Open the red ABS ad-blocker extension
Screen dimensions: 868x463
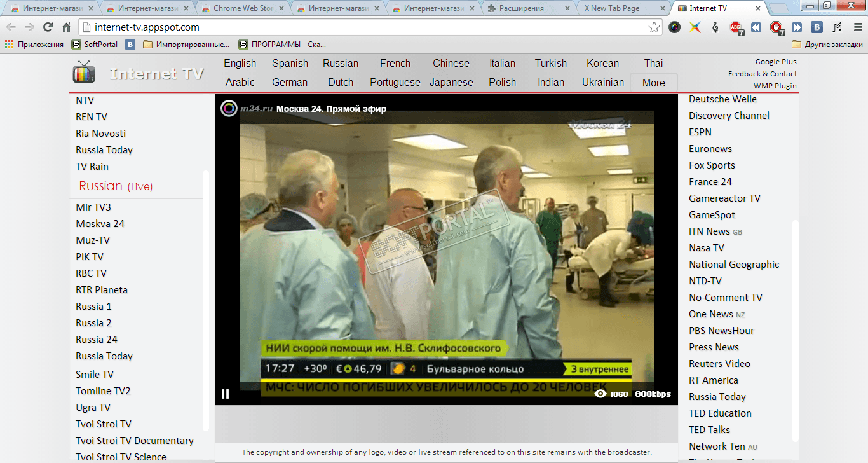[736, 27]
